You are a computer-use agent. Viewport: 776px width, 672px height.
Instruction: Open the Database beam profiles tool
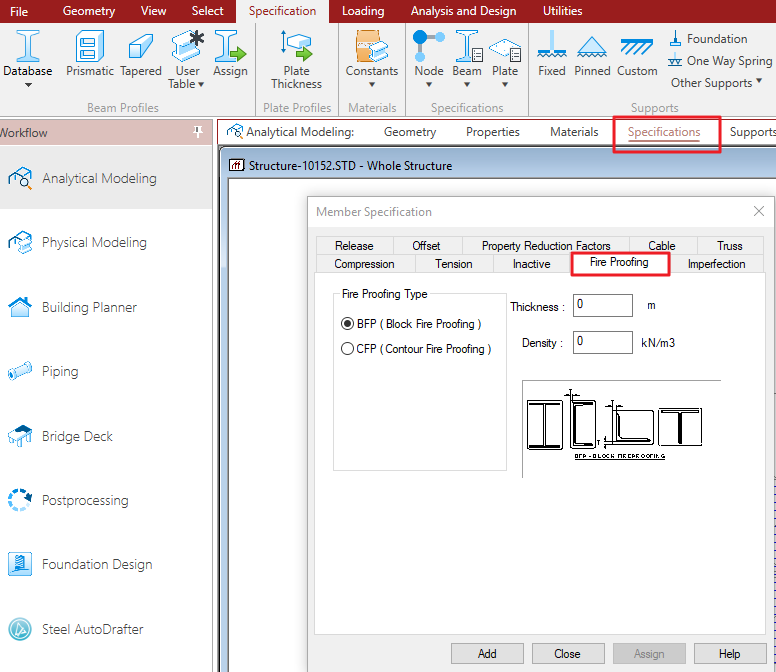tap(28, 52)
